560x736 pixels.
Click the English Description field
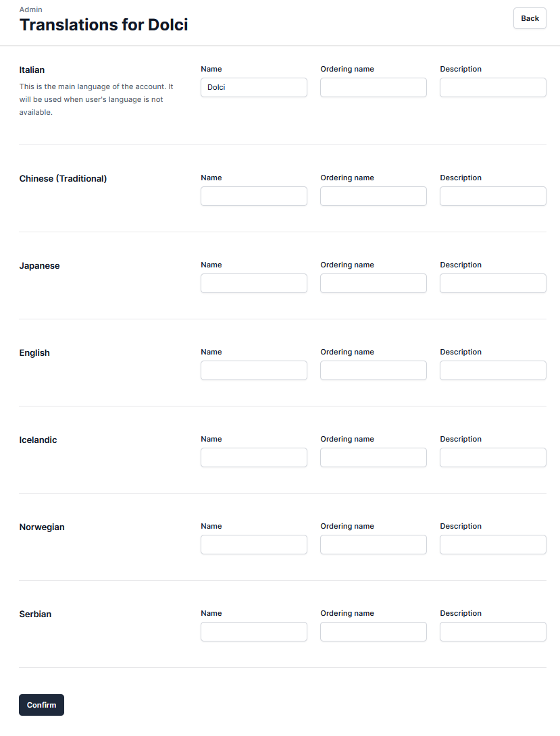492,370
